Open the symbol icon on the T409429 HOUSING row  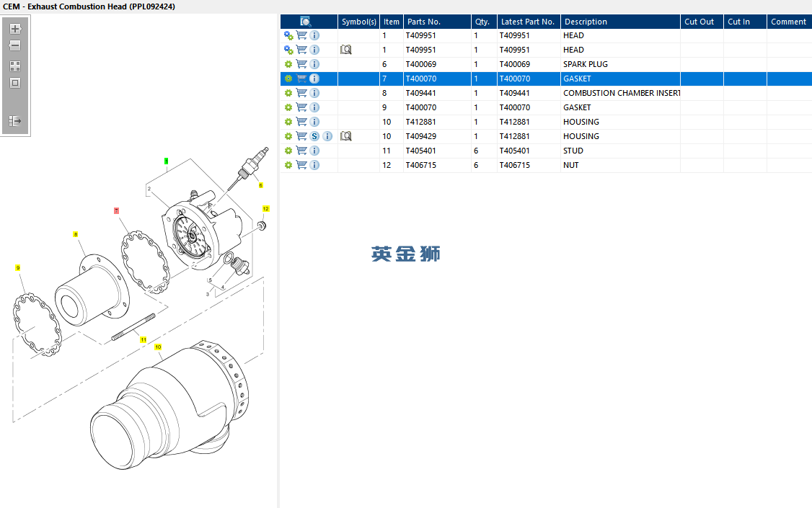tap(346, 136)
